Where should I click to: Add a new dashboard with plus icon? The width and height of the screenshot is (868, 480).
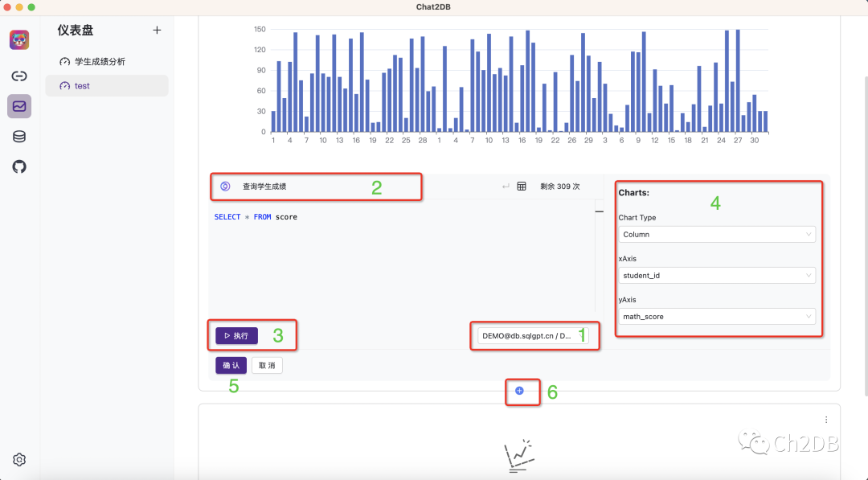[x=158, y=31]
